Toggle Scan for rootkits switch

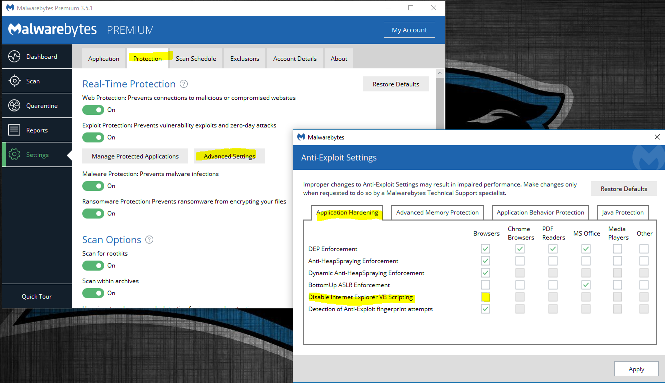pyautogui.click(x=93, y=266)
